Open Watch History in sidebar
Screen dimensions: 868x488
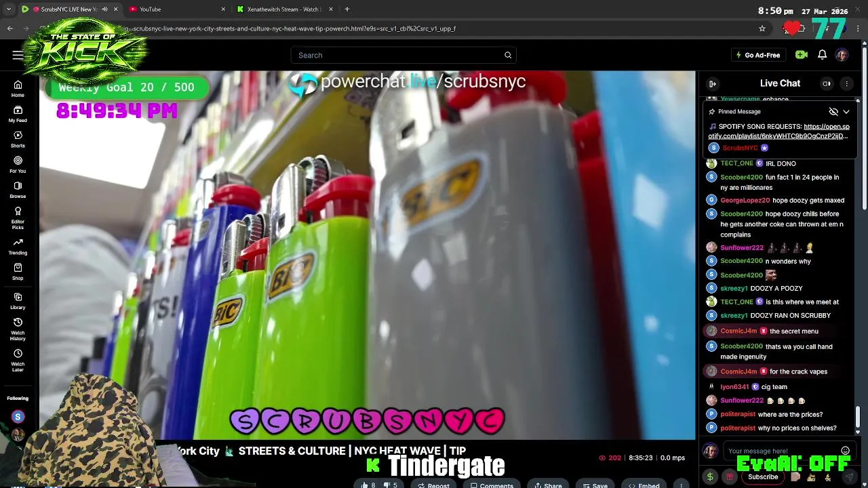[x=18, y=329]
